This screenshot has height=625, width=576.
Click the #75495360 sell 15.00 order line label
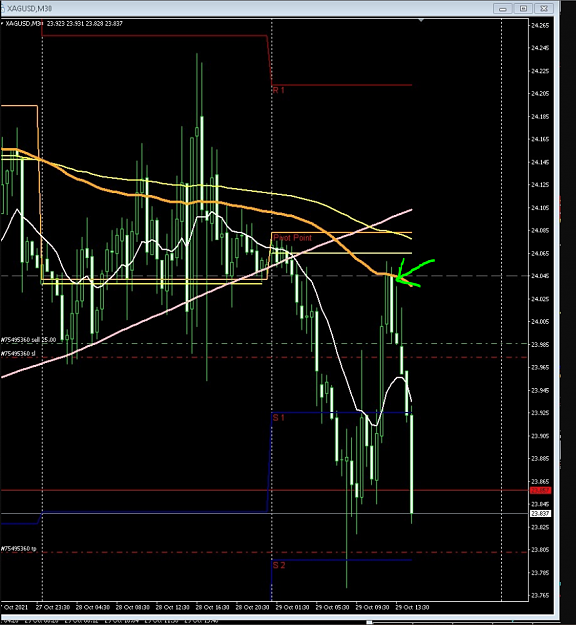[28, 340]
